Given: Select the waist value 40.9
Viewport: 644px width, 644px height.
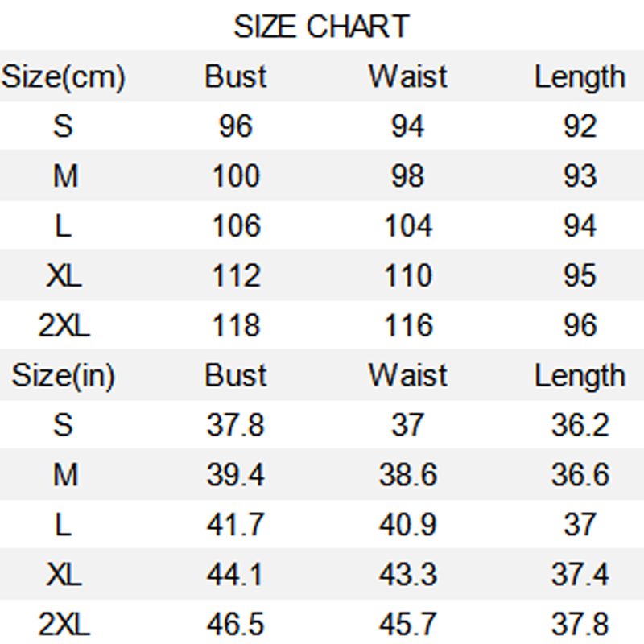Looking at the screenshot, I should click(407, 526).
